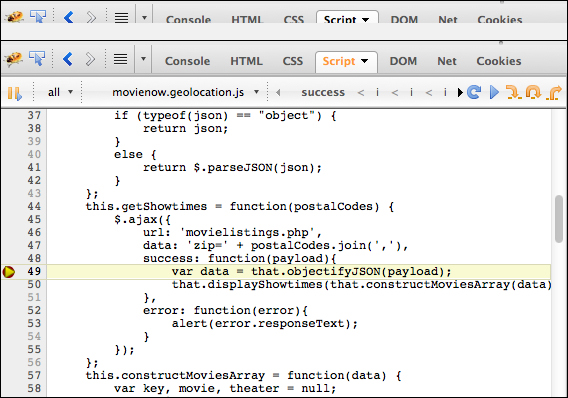The image size is (568, 398).
Task: Click the 'this.constructMoviesArray = function(data)' line
Action: pyautogui.click(x=243, y=376)
